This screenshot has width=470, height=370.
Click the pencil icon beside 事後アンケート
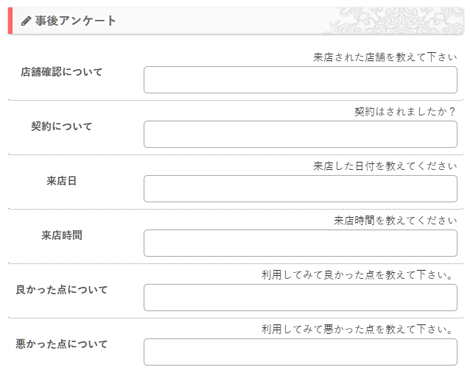click(26, 21)
